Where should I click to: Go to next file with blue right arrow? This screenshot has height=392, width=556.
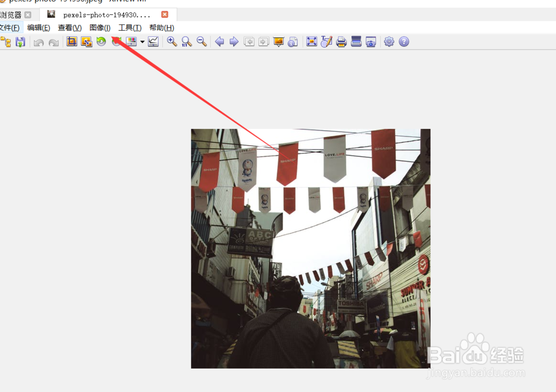[234, 42]
